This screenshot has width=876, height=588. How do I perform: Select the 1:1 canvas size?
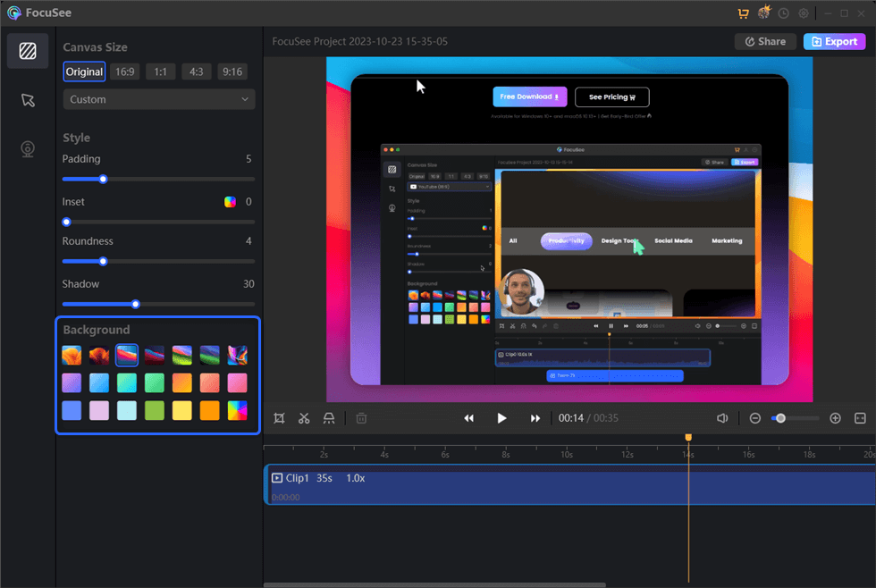(x=160, y=71)
